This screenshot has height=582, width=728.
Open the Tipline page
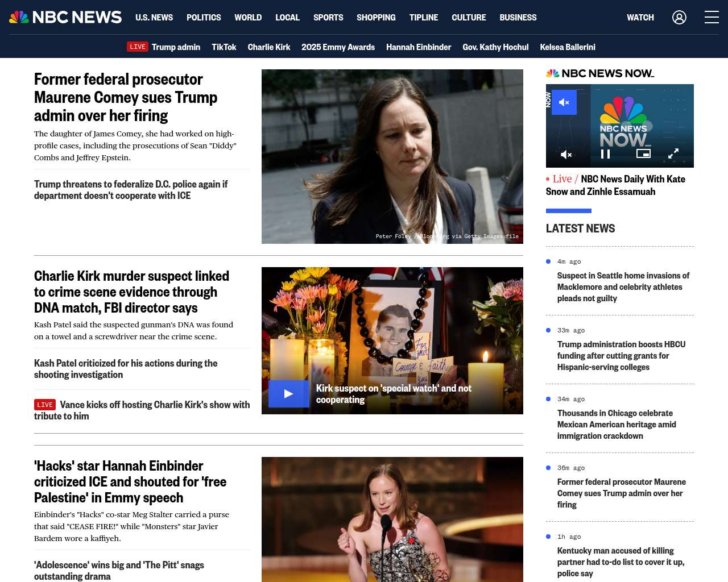point(424,18)
